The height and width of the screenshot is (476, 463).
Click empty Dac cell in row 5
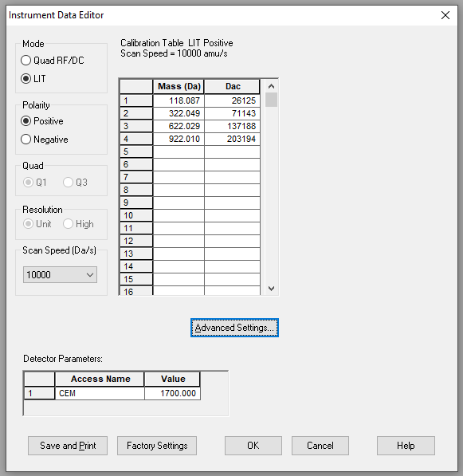click(232, 151)
